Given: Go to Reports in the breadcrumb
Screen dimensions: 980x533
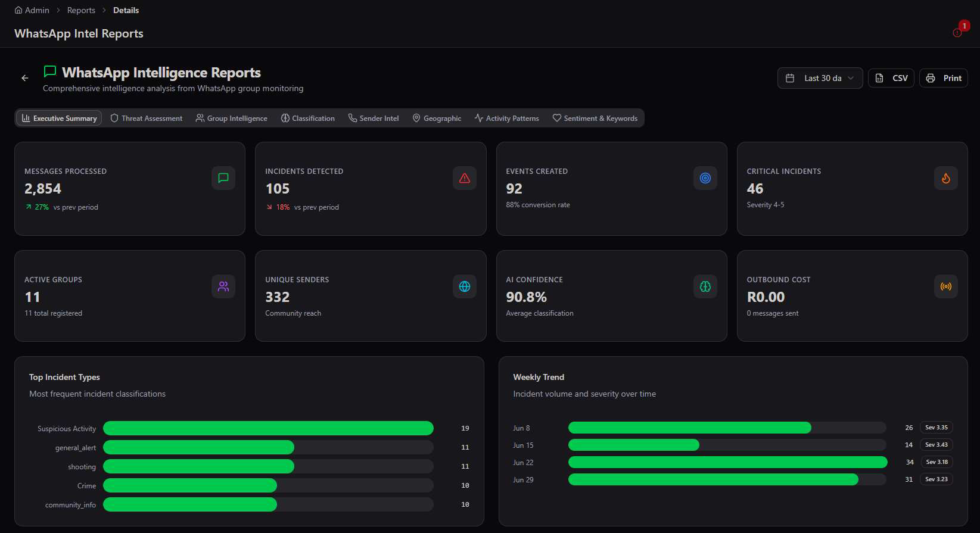Looking at the screenshot, I should 81,10.
